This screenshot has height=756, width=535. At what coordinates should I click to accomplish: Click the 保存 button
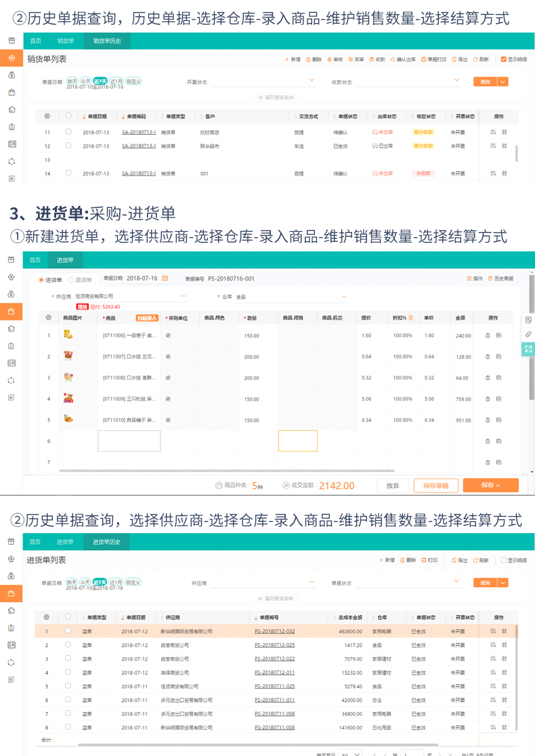tap(491, 485)
